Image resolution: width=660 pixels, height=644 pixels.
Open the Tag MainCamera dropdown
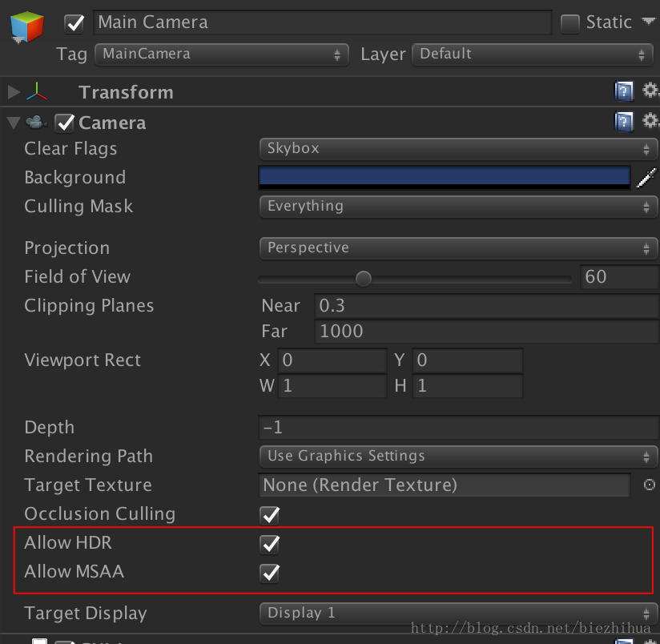[221, 54]
